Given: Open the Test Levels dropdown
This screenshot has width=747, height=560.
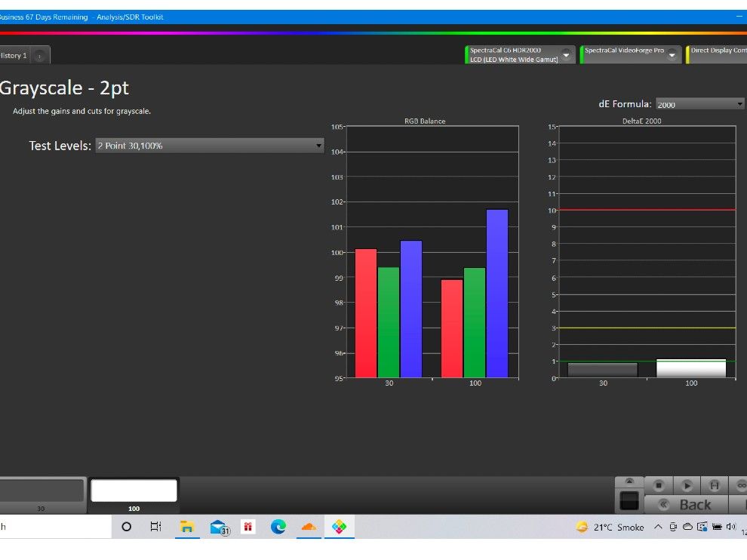Looking at the screenshot, I should pos(210,146).
